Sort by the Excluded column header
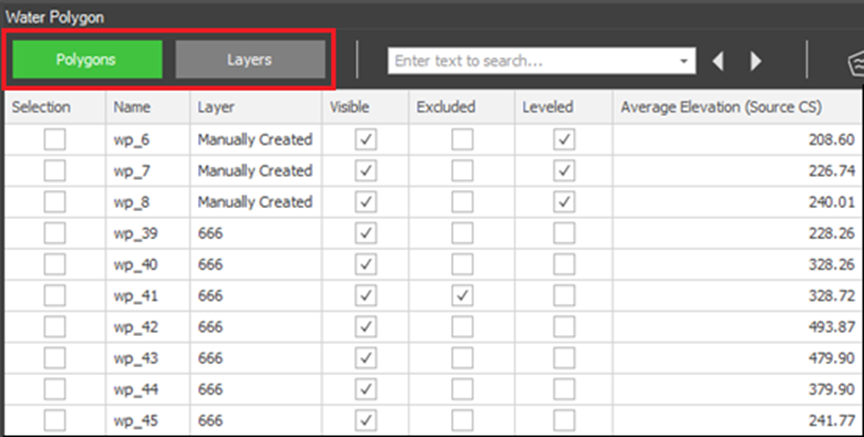This screenshot has width=864, height=437. click(x=462, y=107)
